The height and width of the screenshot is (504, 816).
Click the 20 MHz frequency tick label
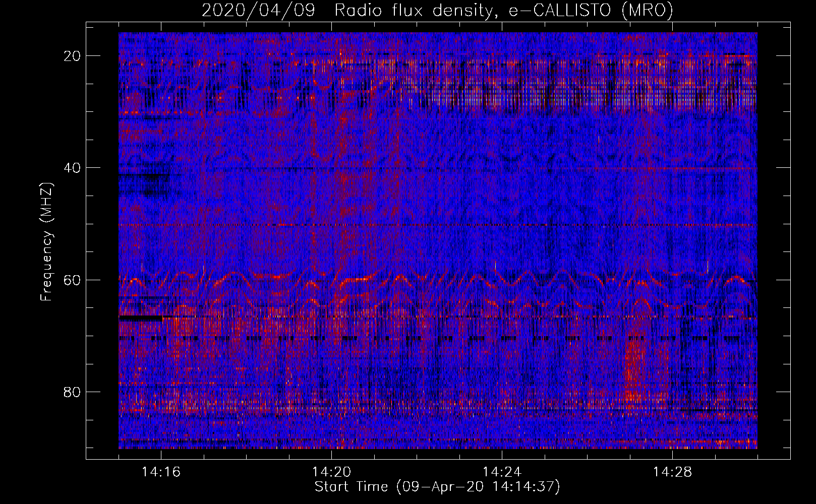pos(72,56)
